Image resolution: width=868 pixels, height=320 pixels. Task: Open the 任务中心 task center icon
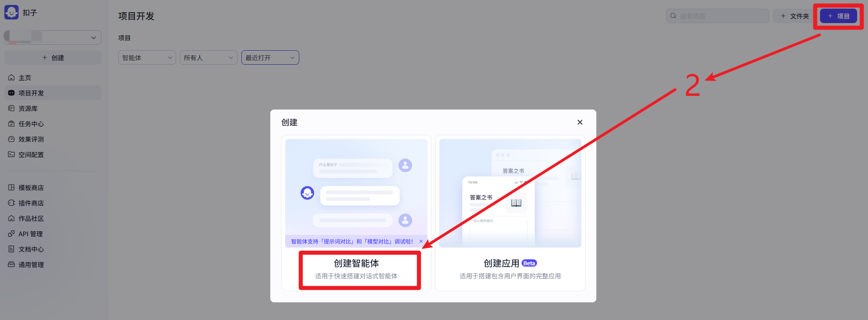(11, 124)
